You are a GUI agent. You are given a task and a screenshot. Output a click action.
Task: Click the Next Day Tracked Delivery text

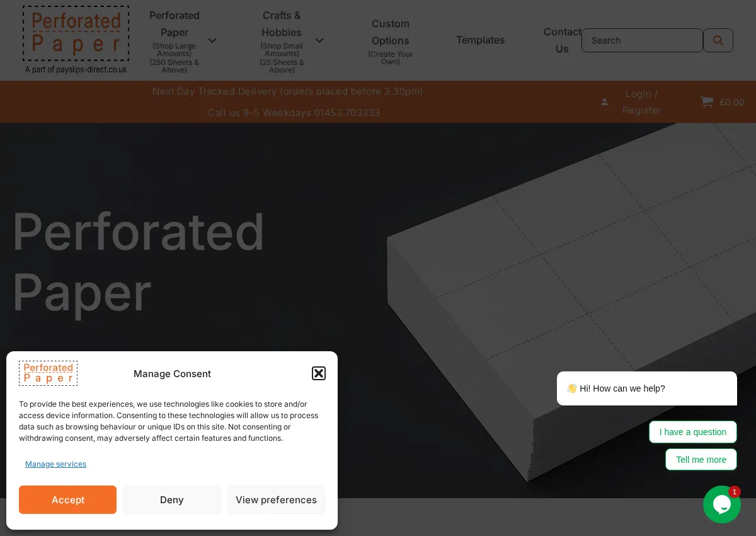tap(288, 91)
